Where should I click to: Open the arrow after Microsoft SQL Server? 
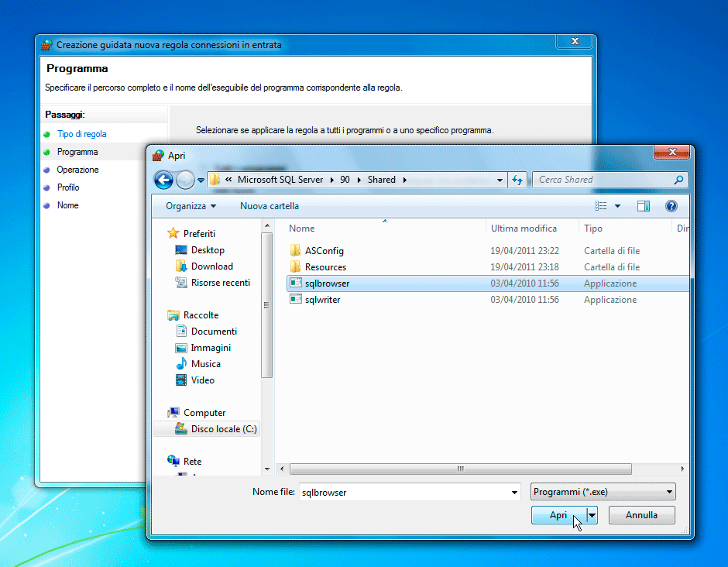(x=332, y=180)
